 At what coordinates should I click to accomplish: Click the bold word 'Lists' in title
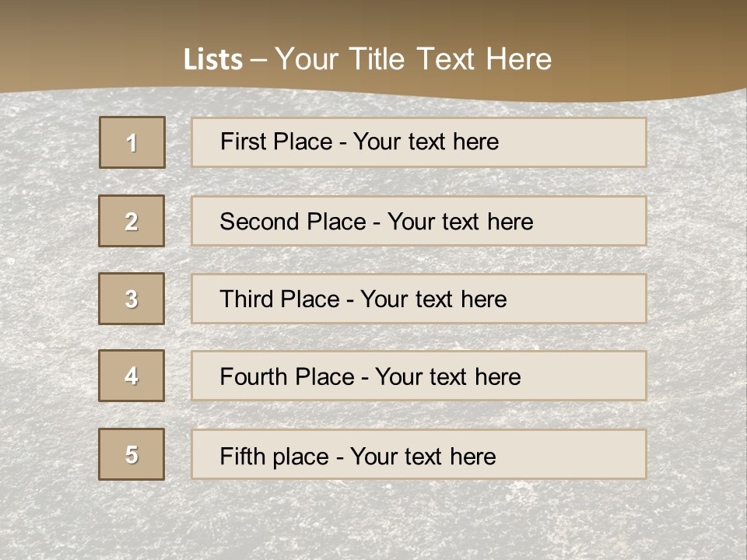pos(213,60)
